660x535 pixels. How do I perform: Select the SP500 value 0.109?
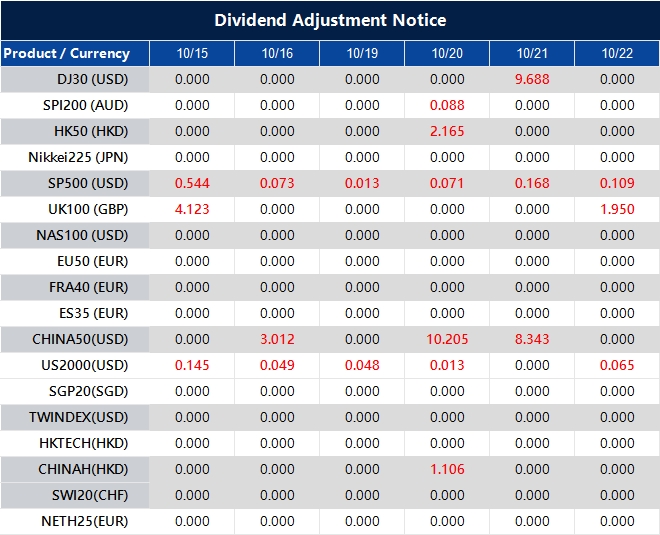[617, 184]
